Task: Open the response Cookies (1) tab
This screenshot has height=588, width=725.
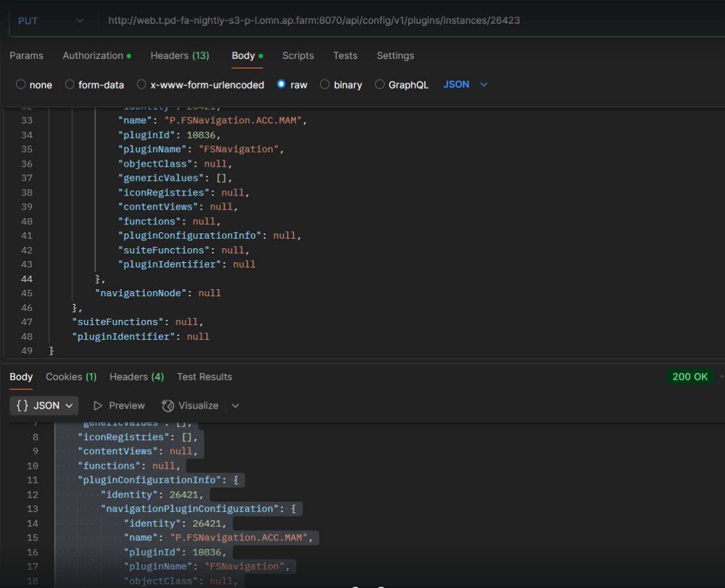Action: [71, 377]
